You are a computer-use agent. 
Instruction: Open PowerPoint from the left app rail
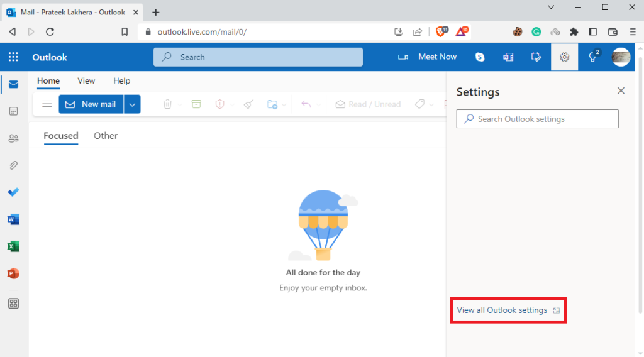click(13, 273)
